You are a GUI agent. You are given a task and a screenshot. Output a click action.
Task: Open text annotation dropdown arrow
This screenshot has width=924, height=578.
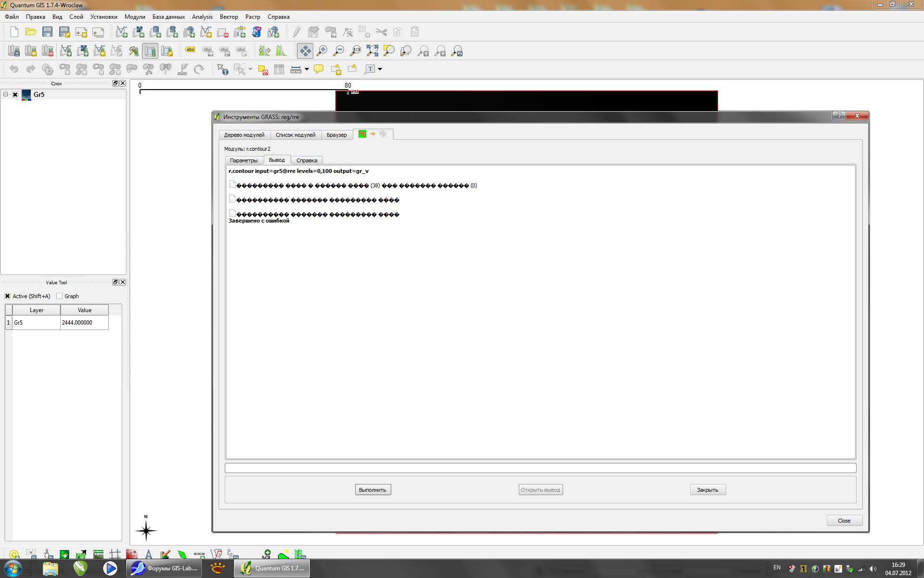pyautogui.click(x=380, y=69)
